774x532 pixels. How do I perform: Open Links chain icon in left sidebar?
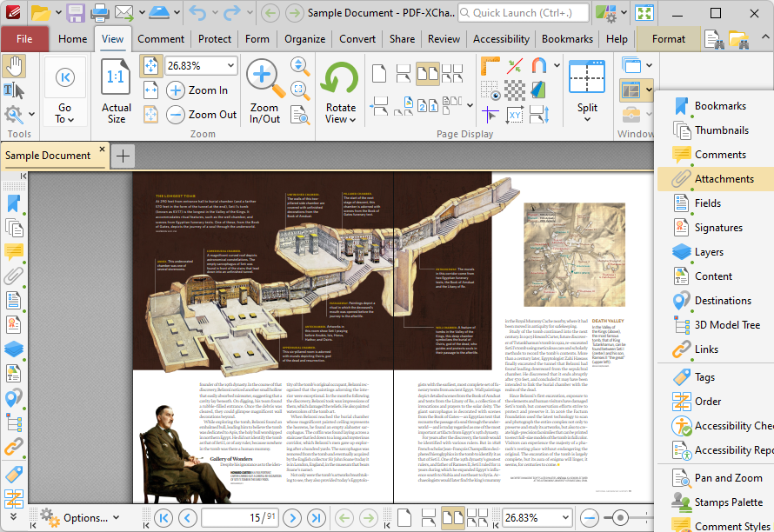(14, 447)
